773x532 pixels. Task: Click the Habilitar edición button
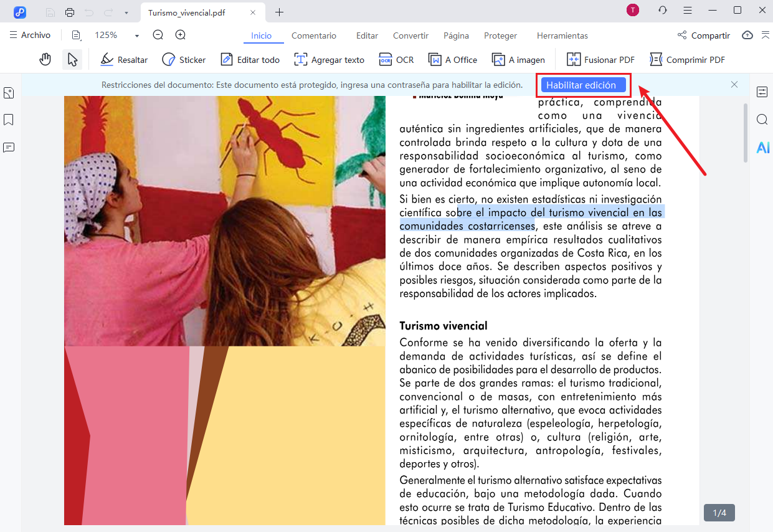point(582,85)
